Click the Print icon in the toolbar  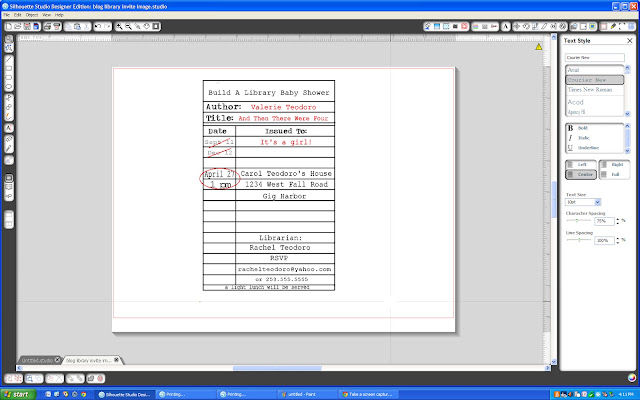tap(47, 27)
